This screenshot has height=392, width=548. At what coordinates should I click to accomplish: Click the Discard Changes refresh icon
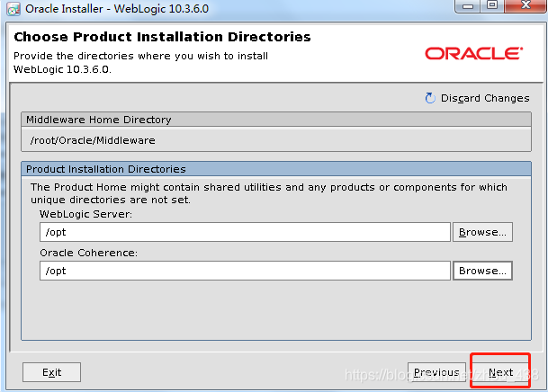[430, 98]
